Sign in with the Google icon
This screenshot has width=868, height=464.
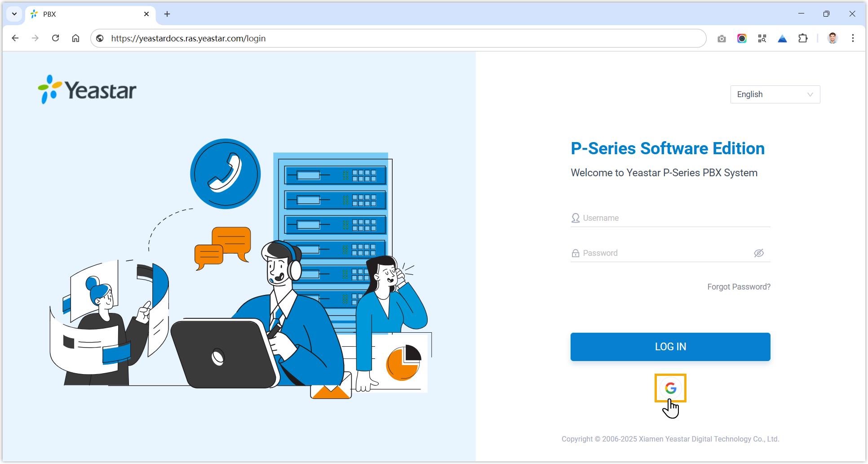[x=670, y=388]
